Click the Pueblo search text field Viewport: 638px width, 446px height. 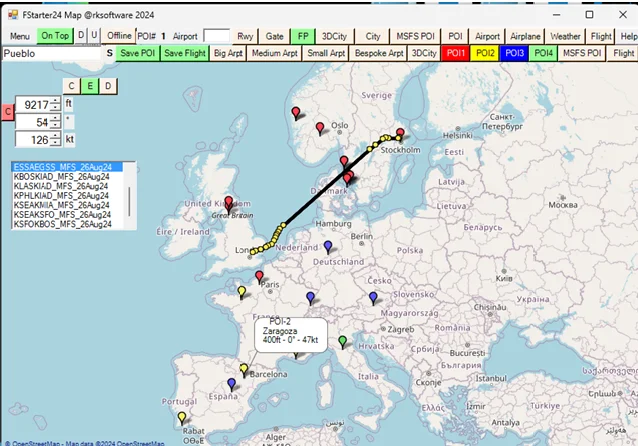(51, 53)
